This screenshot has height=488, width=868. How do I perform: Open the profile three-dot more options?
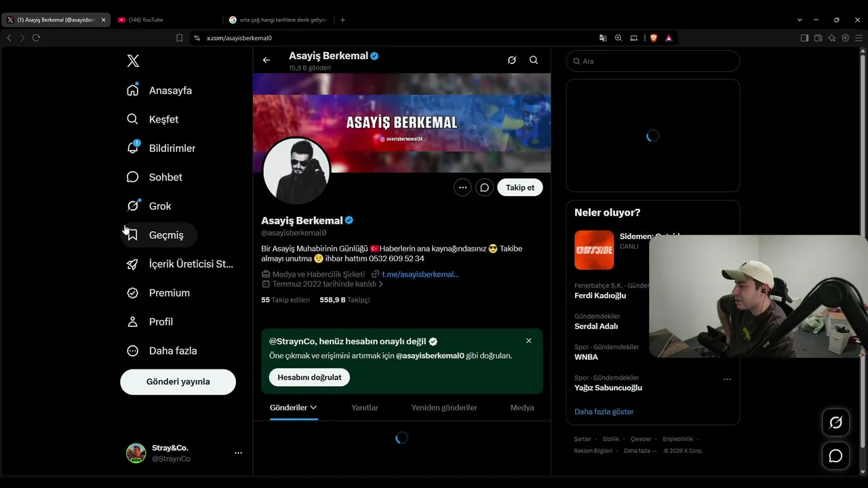click(462, 188)
